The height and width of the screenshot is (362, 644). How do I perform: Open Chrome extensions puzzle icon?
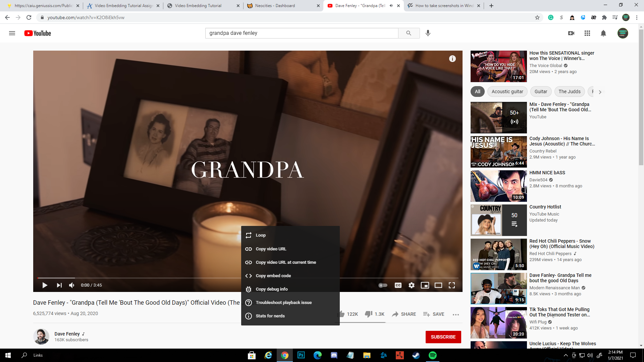point(604,17)
